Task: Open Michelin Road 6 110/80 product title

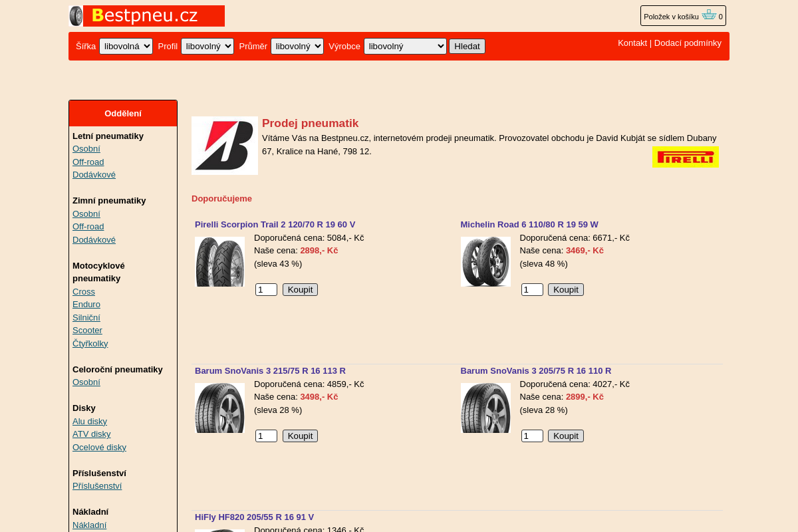Action: tap(529, 224)
